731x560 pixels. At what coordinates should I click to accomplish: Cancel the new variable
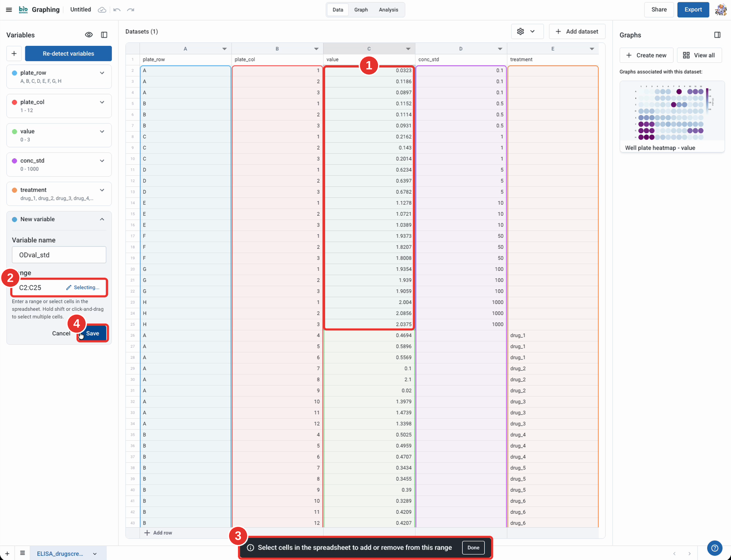pos(61,334)
